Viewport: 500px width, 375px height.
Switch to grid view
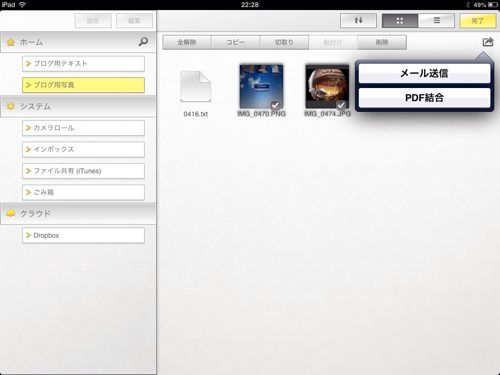pos(400,21)
